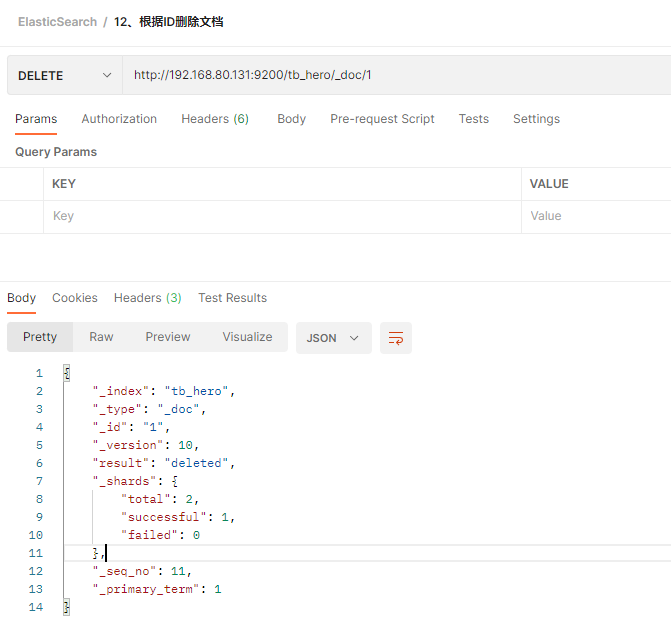The image size is (671, 630).
Task: Click the "_type": "_doc" line
Action: pyautogui.click(x=149, y=409)
